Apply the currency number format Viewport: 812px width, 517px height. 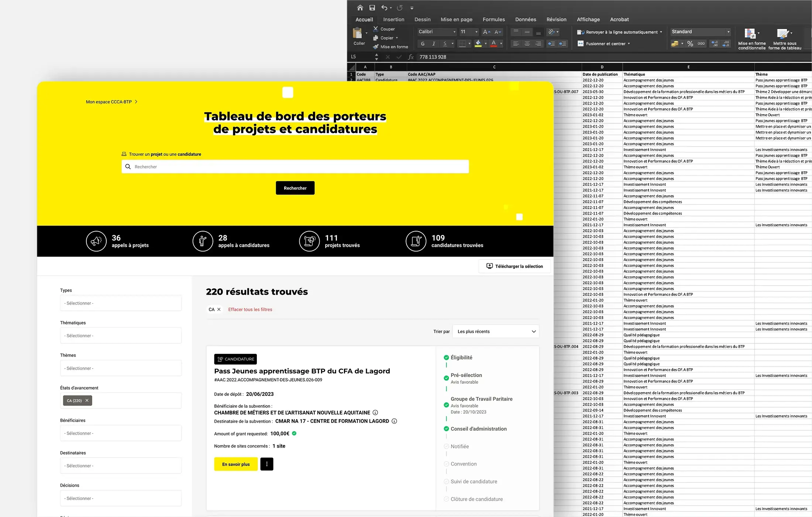coord(675,44)
